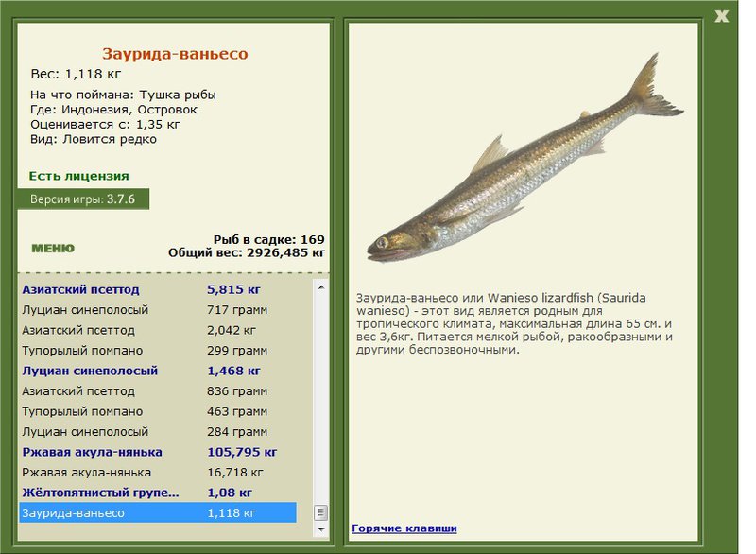Select Жёлтопятнистый групе... 1,08 кг row
This screenshot has width=756, height=554.
tap(158, 493)
